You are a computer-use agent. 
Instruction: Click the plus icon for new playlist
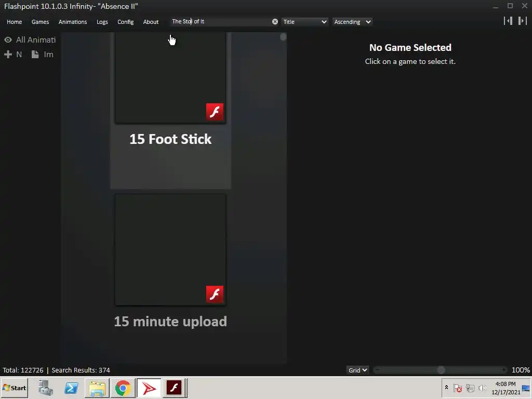pos(8,54)
